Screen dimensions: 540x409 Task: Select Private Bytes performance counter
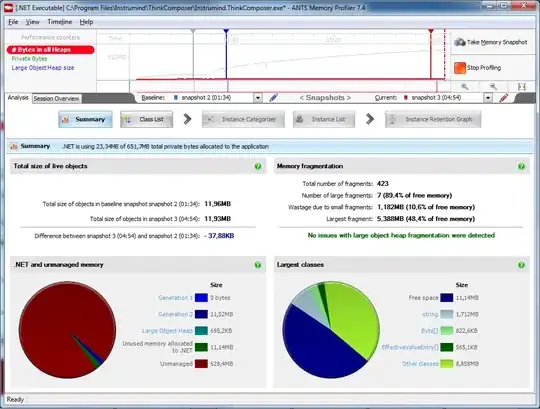coord(29,59)
